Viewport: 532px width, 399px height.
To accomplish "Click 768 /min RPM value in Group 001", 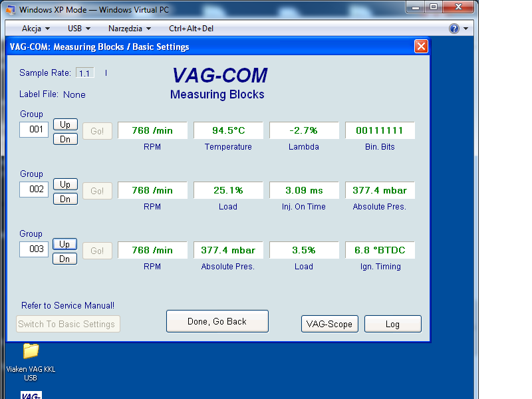I will pyautogui.click(x=152, y=130).
